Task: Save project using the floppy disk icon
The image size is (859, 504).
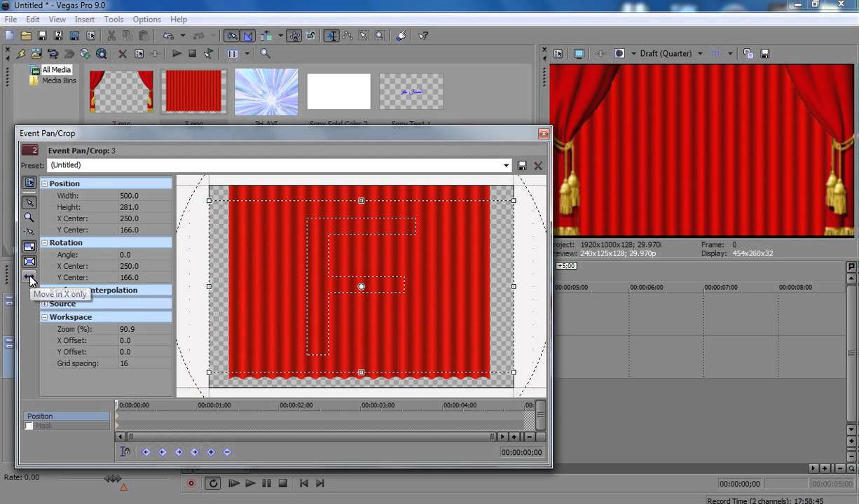Action: [42, 36]
